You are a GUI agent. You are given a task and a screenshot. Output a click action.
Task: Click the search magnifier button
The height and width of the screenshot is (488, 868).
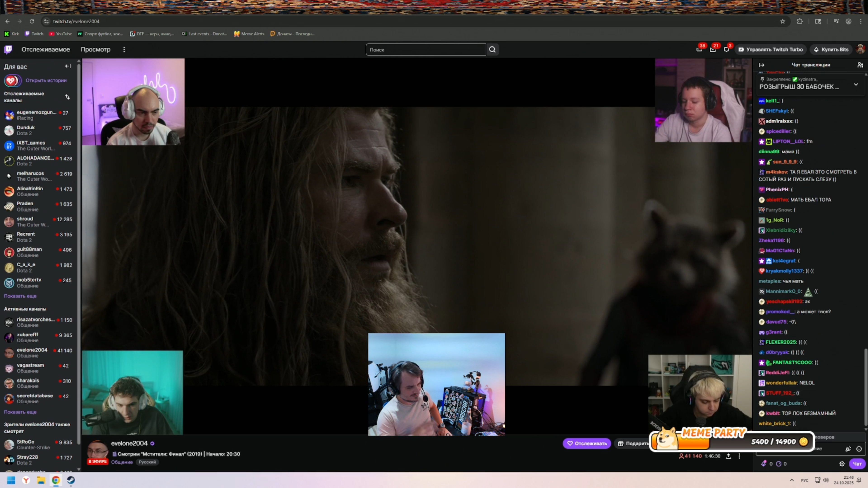492,50
